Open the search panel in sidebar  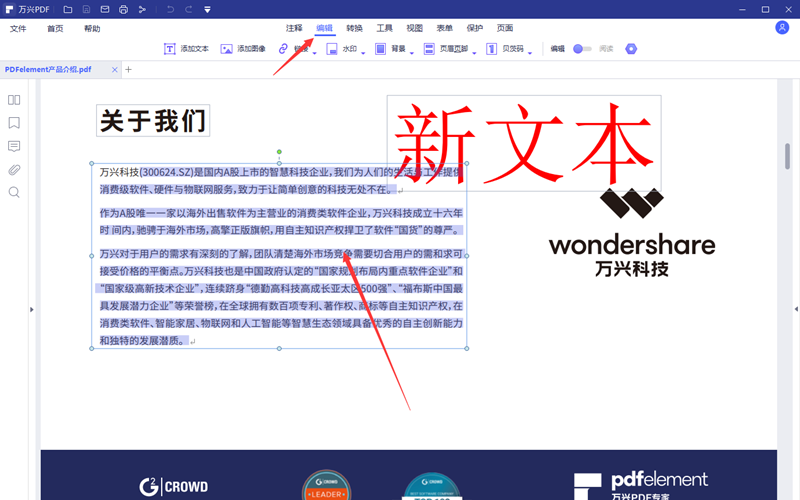pyautogui.click(x=14, y=192)
